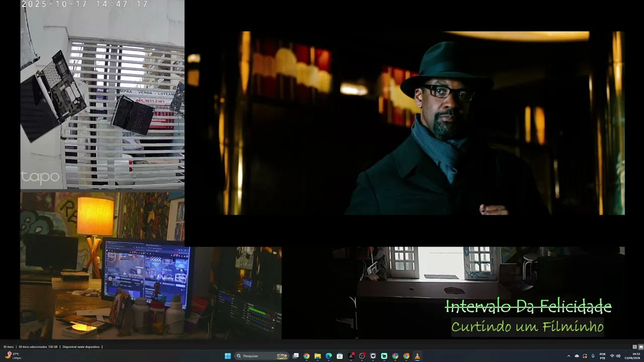
Task: Open the POR PTB language switcher
Action: point(603,356)
